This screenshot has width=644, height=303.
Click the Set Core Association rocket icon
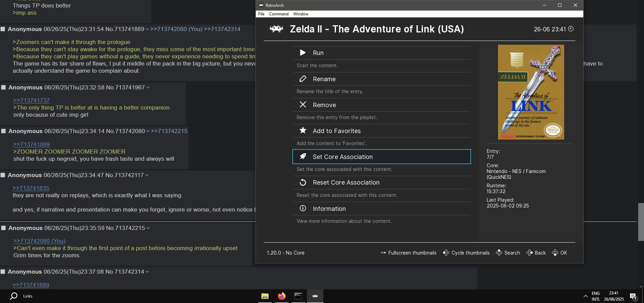[303, 156]
